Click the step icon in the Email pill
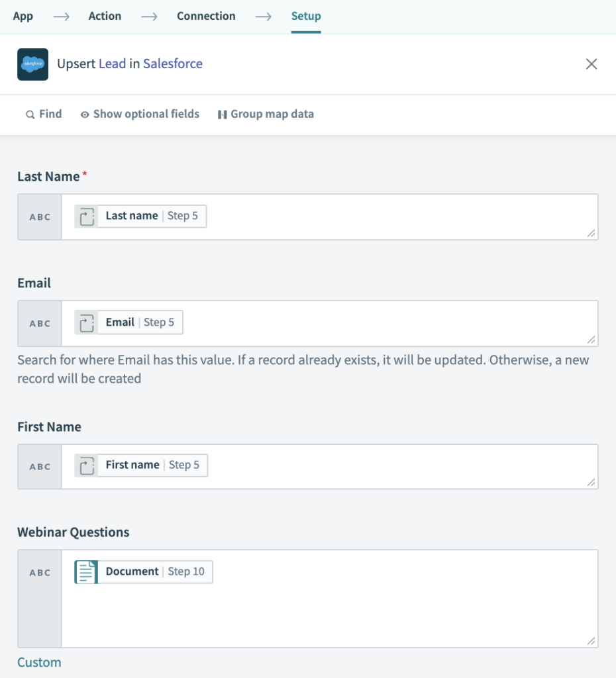 (x=87, y=322)
